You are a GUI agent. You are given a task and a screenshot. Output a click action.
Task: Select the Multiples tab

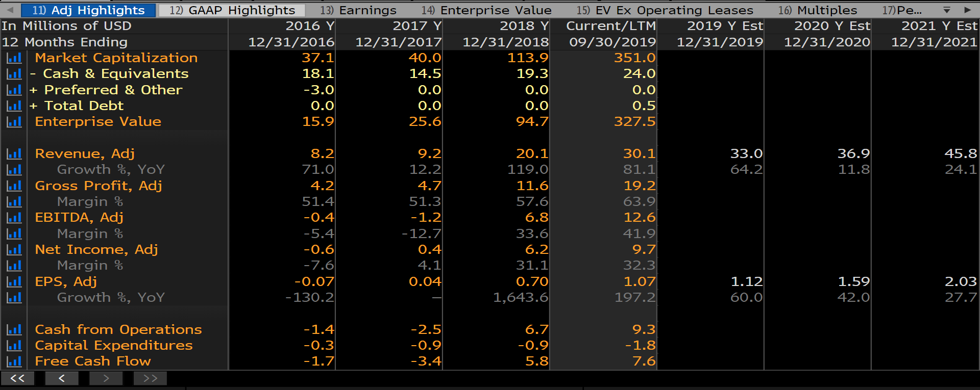tap(818, 10)
